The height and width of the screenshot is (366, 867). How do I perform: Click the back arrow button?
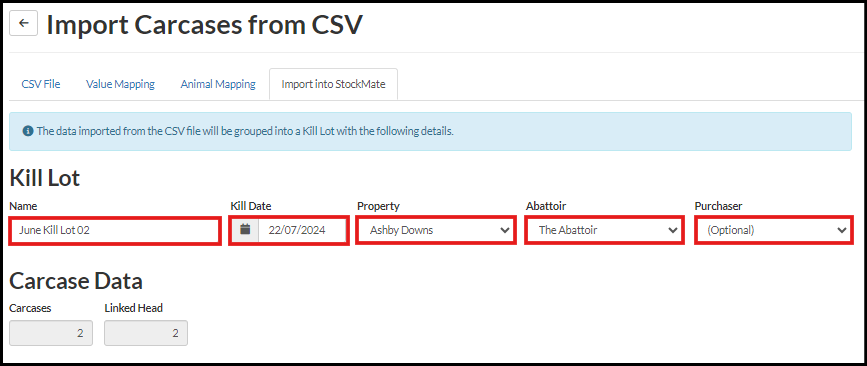coord(23,24)
